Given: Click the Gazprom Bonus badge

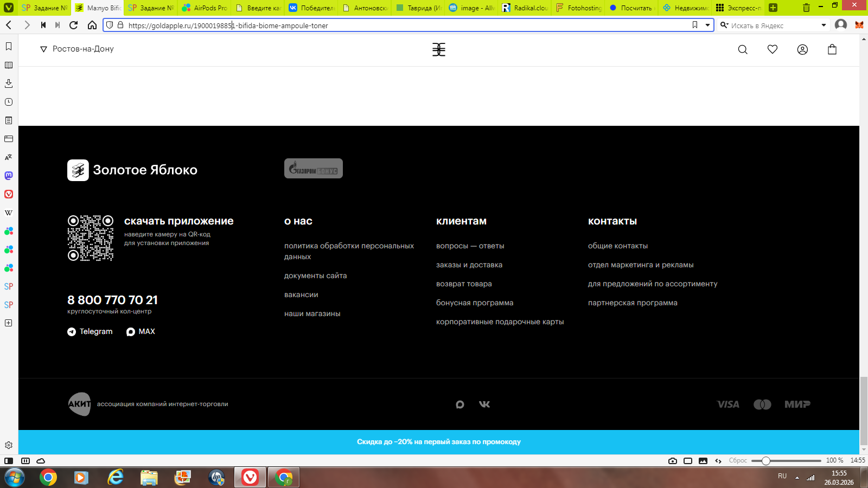Looking at the screenshot, I should tap(314, 169).
